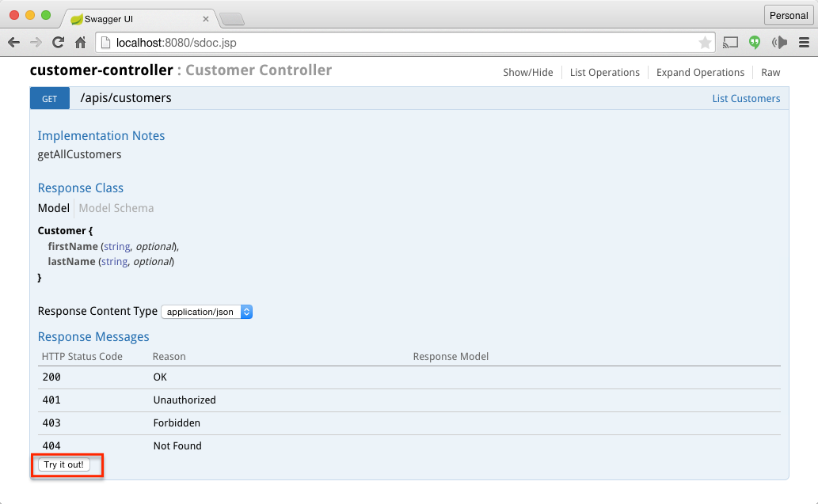
Task: Click Expand Operations link
Action: (700, 73)
